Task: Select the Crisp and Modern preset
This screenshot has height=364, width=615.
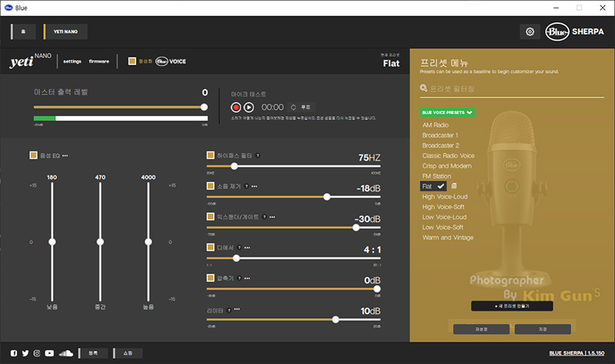Action: point(447,166)
